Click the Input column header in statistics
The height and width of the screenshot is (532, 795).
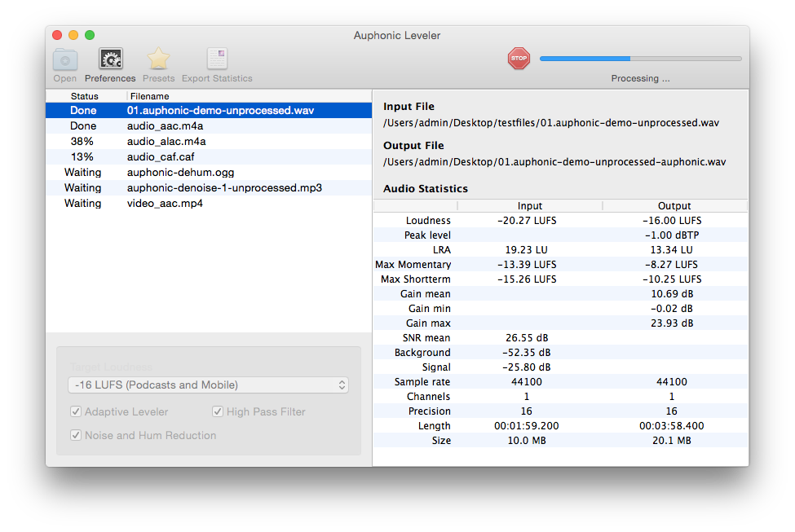[530, 205]
